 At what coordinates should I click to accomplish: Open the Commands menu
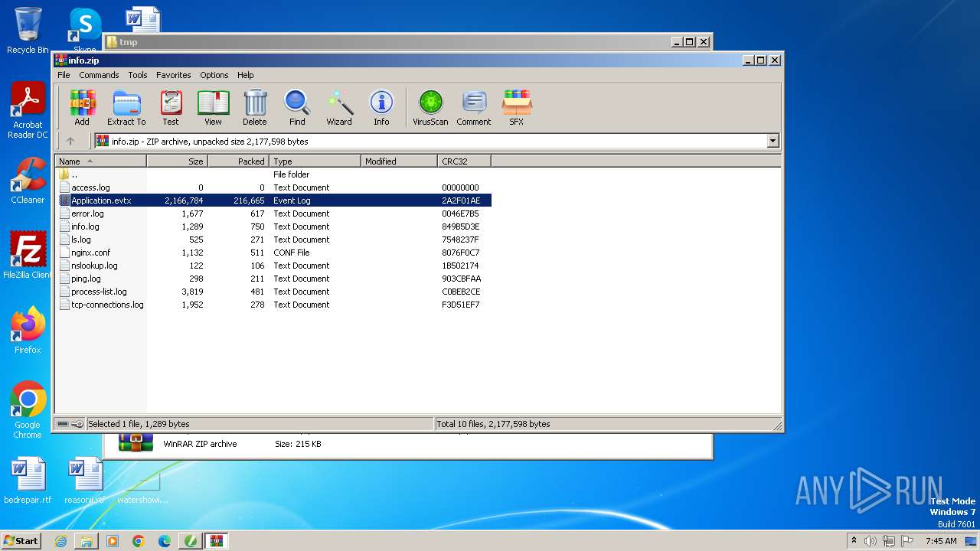[x=99, y=75]
